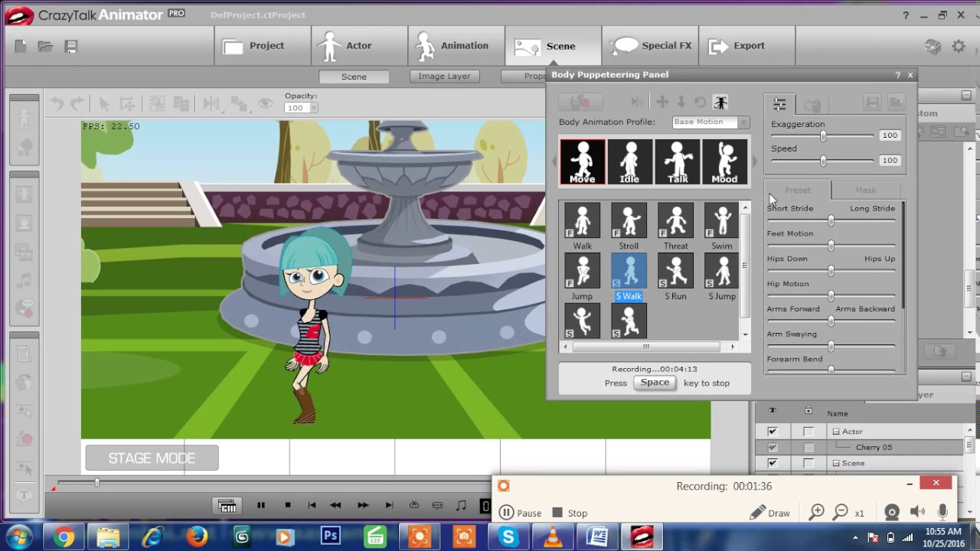This screenshot has height=551, width=980.
Task: Click the save preset disk icon in panel
Action: (x=872, y=103)
